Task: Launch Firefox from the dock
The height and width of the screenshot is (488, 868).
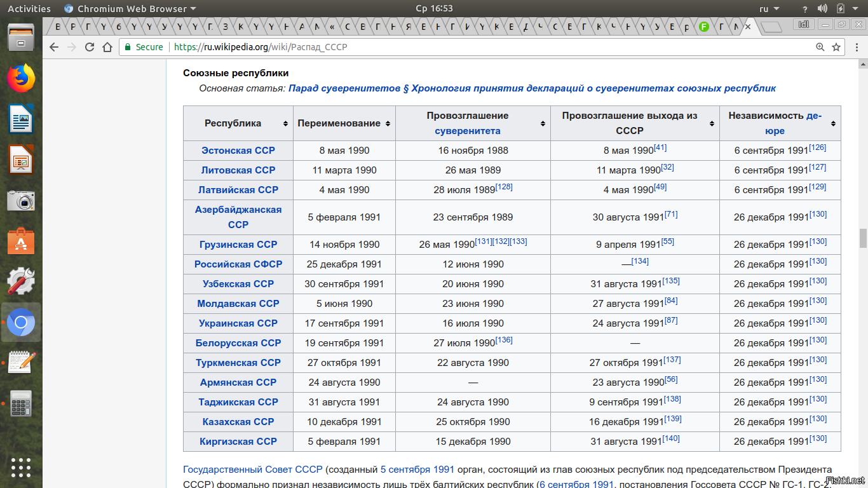Action: tap(21, 78)
